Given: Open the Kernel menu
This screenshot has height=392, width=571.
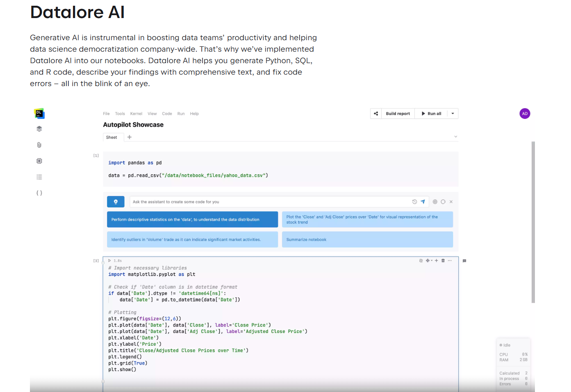Looking at the screenshot, I should (x=136, y=114).
